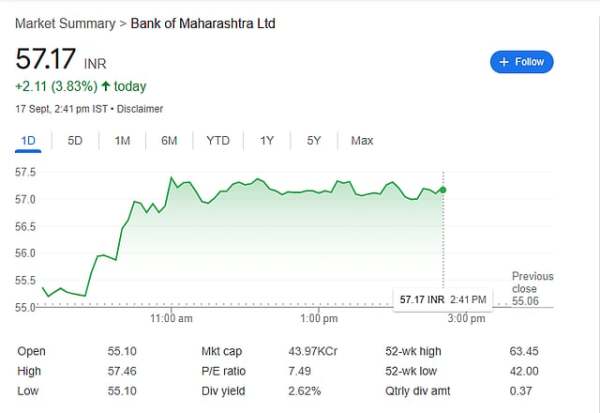Click the Previous close label
This screenshot has height=413, width=600.
[532, 282]
